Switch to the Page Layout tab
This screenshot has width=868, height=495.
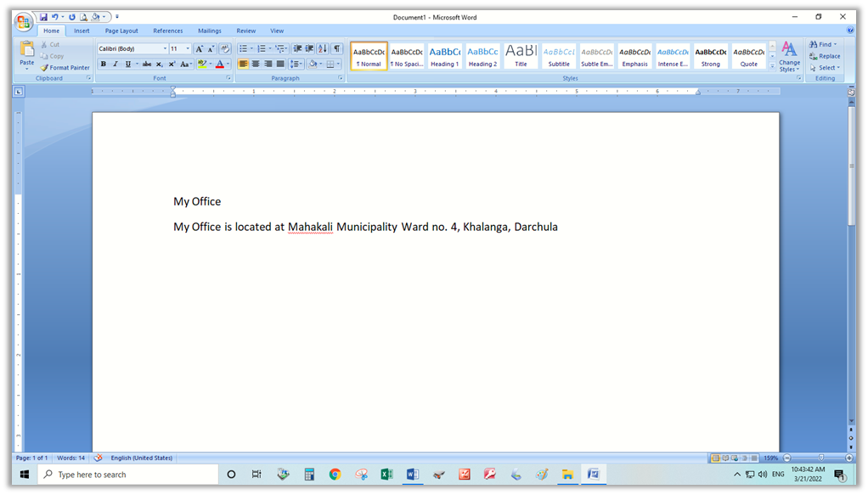coord(121,31)
